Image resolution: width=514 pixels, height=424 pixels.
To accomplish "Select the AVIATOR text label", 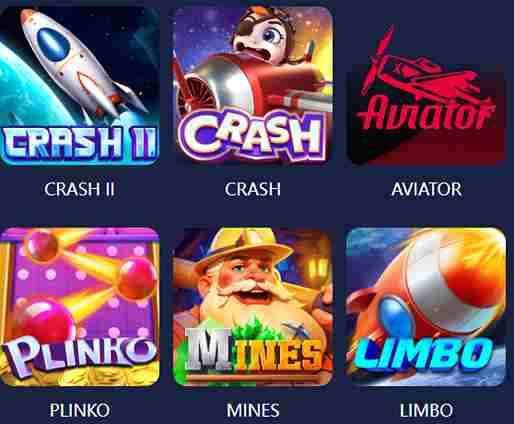I will [426, 189].
